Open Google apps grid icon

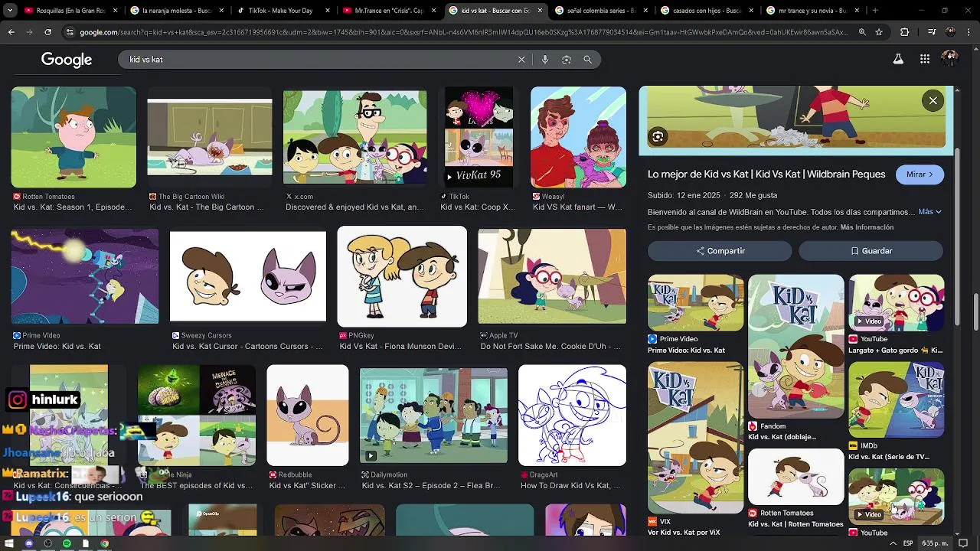(925, 59)
